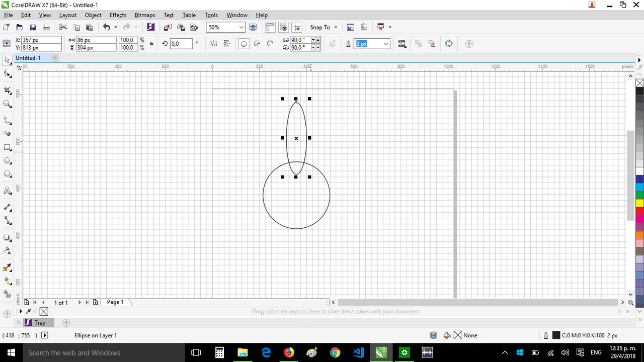Expand the color palette flyout arrow

point(639,60)
